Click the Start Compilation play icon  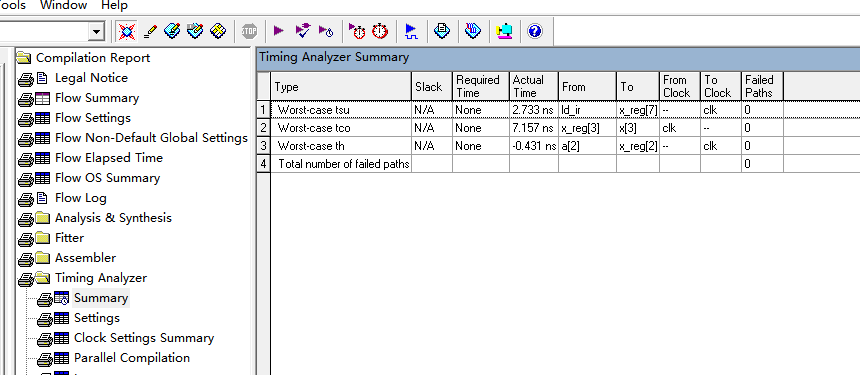279,31
